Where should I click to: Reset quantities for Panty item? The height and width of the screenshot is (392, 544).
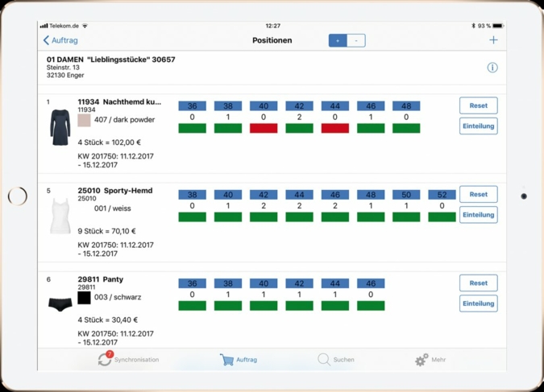(478, 283)
